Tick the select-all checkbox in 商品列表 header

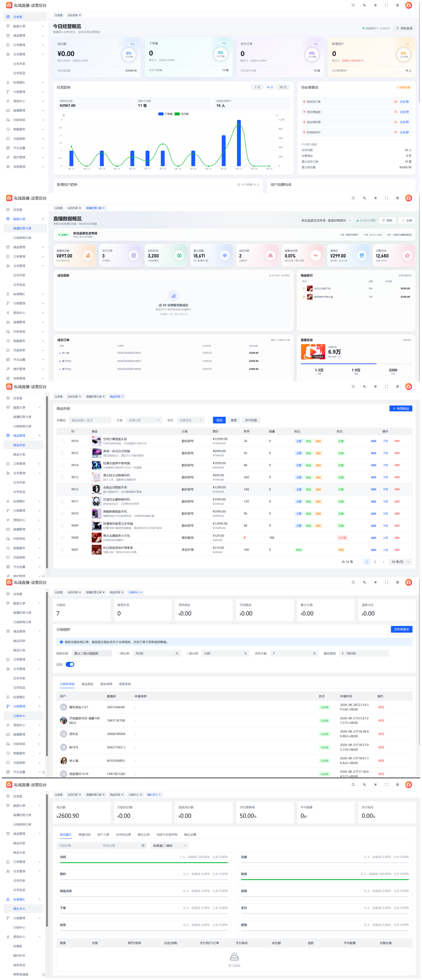tap(62, 431)
